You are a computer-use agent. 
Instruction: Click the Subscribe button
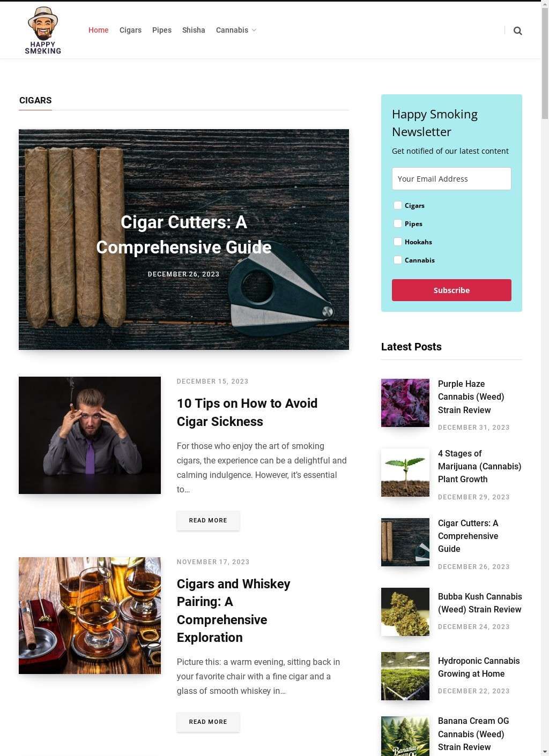[451, 290]
